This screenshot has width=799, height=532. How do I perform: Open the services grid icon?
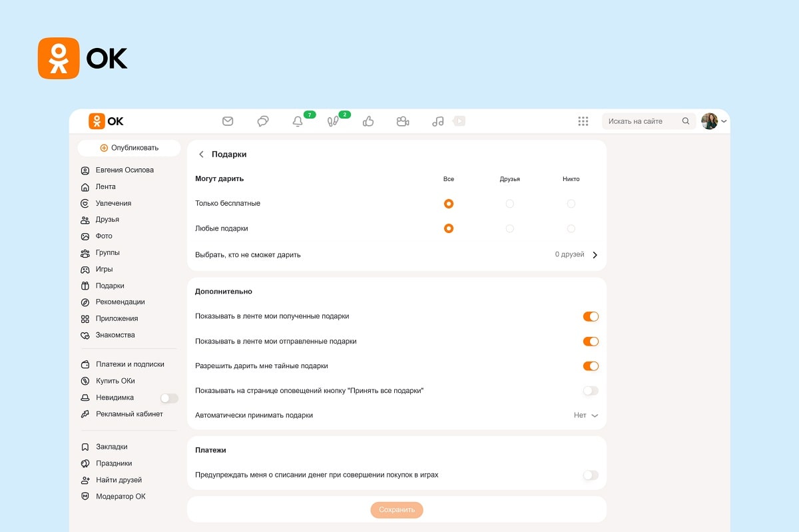[583, 121]
